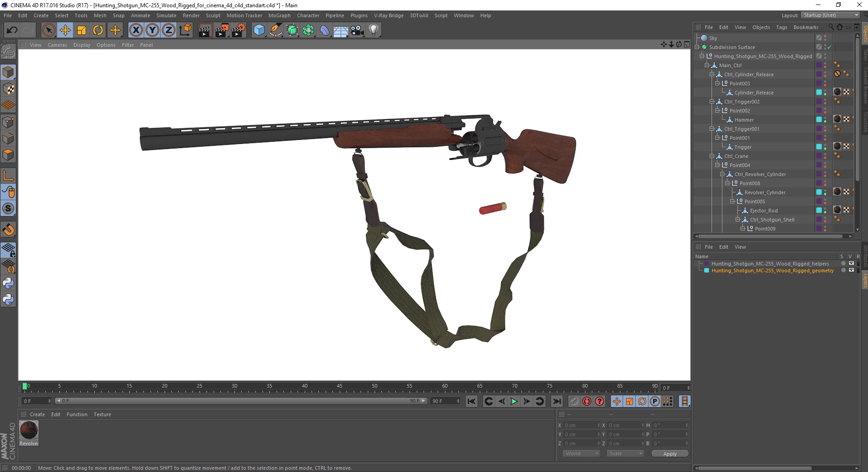Collapse the Subdivision Surface tree node

[x=697, y=47]
